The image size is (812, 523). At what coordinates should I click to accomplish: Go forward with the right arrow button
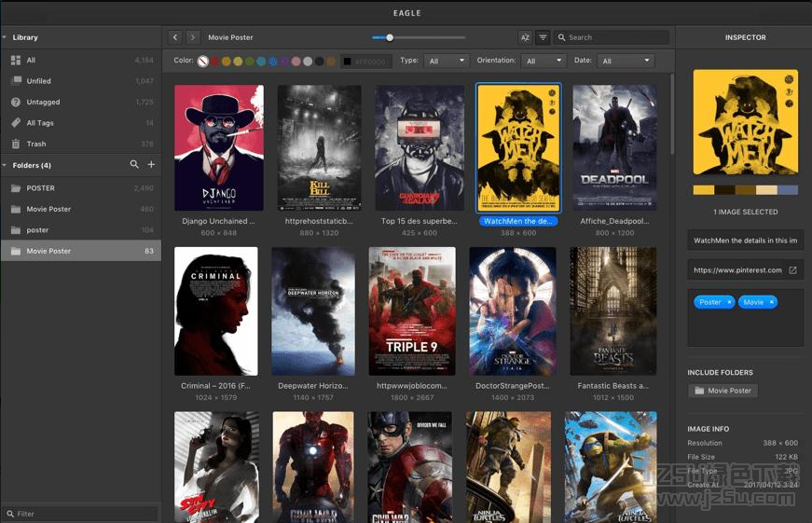(193, 37)
